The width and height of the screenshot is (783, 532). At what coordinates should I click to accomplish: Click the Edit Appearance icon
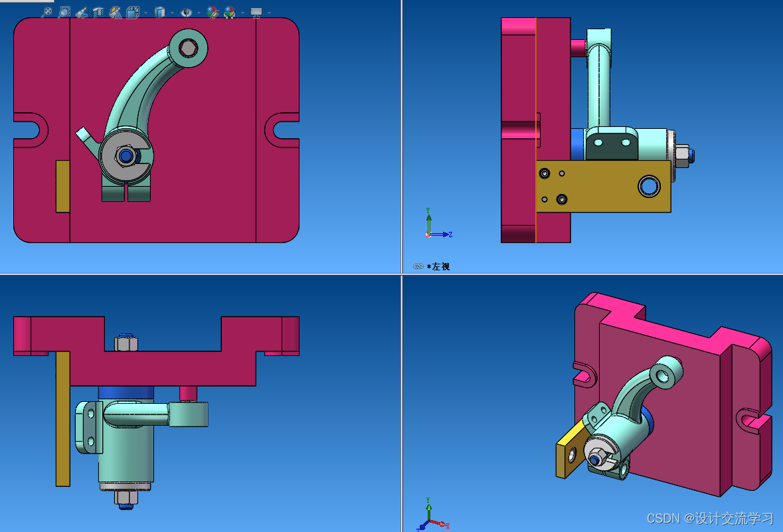click(x=213, y=13)
